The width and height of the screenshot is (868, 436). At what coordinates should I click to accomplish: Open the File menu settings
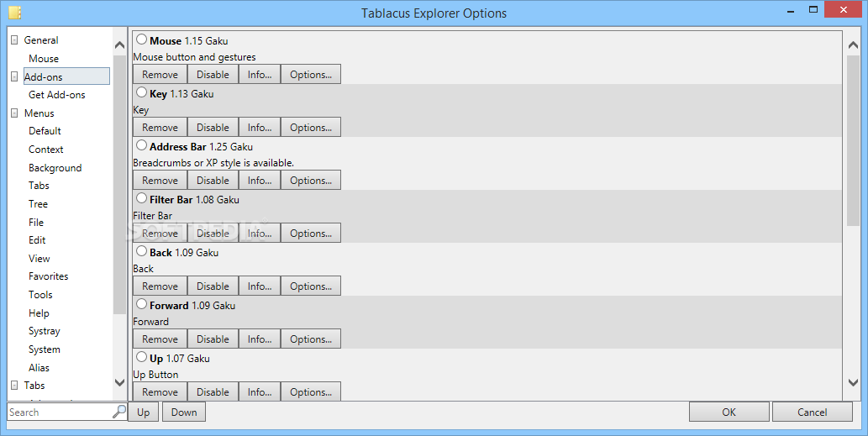pos(36,223)
